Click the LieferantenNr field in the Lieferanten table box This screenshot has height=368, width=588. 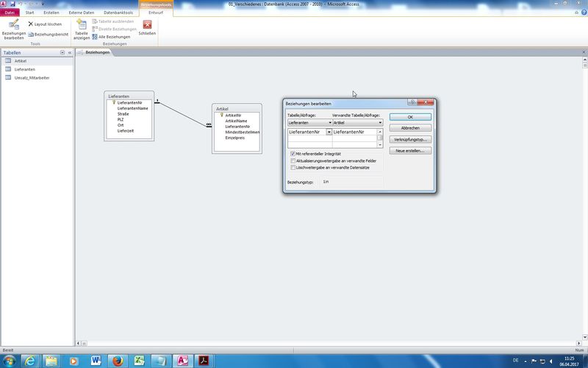point(129,102)
